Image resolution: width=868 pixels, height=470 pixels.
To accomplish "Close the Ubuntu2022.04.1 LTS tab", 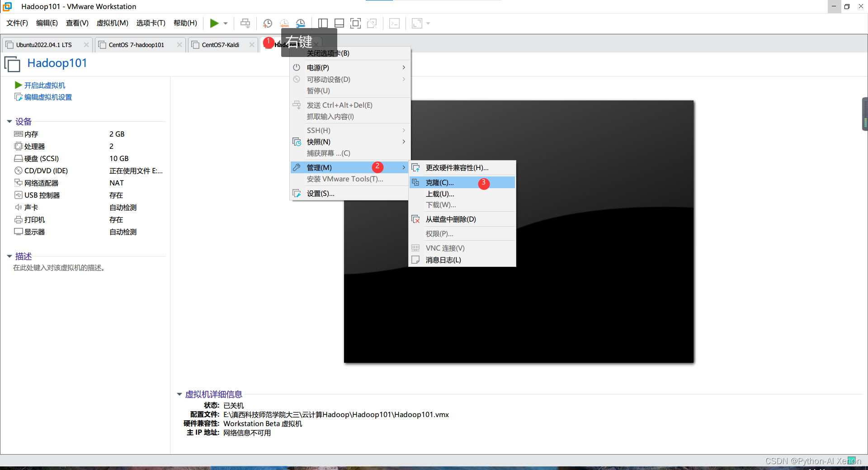I will 86,45.
